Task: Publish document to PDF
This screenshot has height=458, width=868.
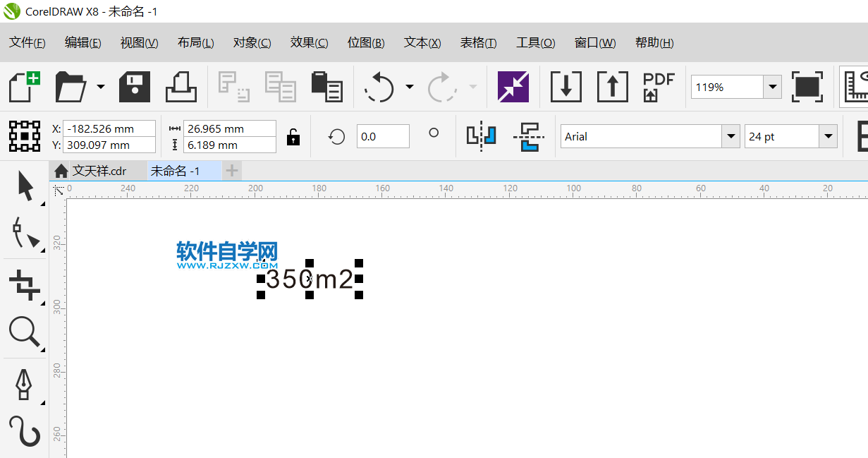Action: [x=659, y=86]
